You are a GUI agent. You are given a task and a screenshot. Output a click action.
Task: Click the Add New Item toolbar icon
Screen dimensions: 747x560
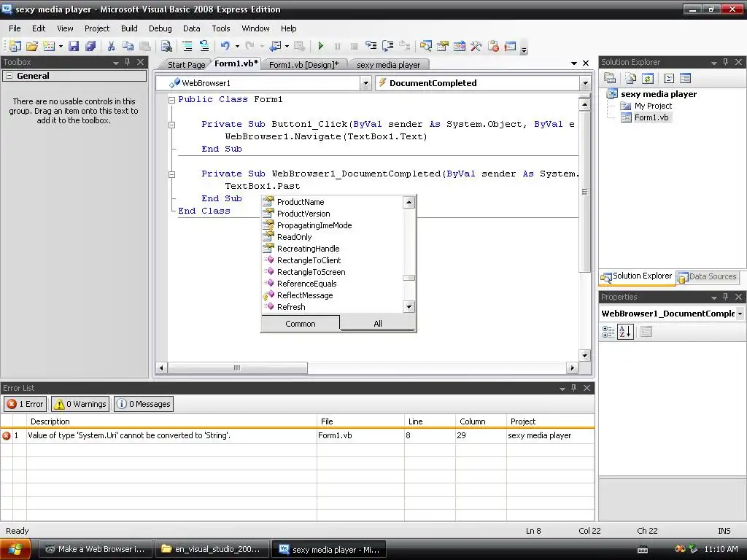(49, 46)
